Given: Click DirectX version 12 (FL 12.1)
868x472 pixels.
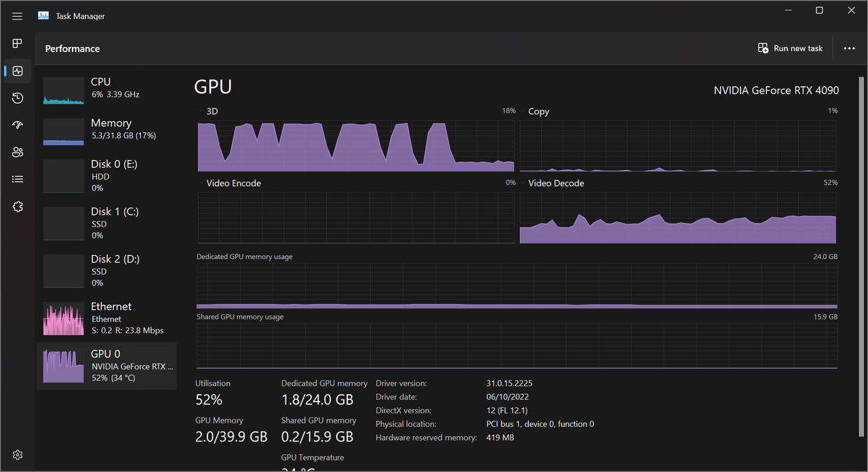Looking at the screenshot, I should 507,410.
